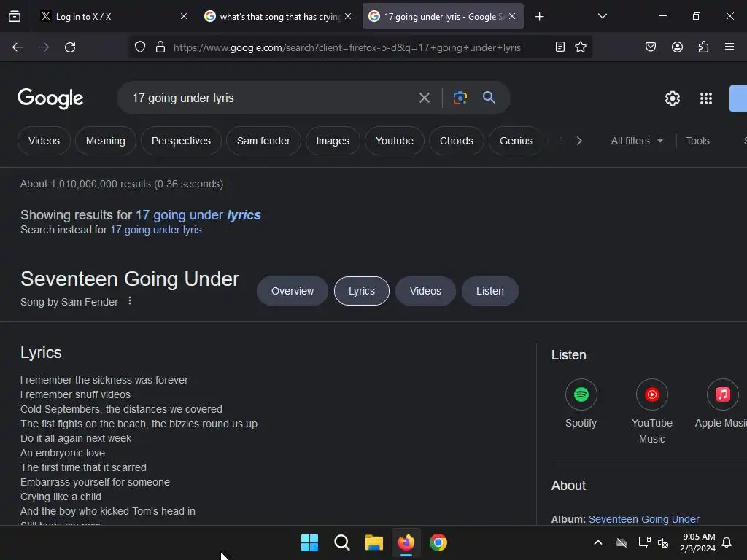
Task: Open the Overview song tab
Action: [293, 291]
